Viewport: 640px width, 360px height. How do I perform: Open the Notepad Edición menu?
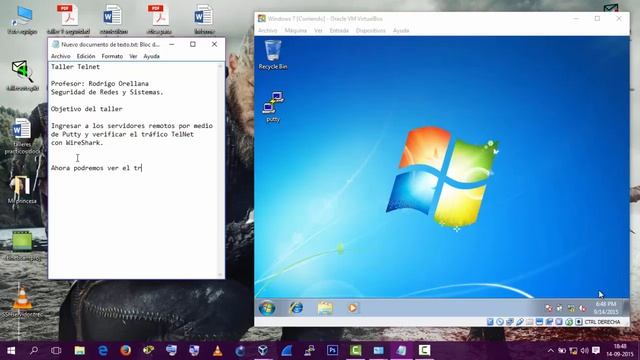point(86,56)
